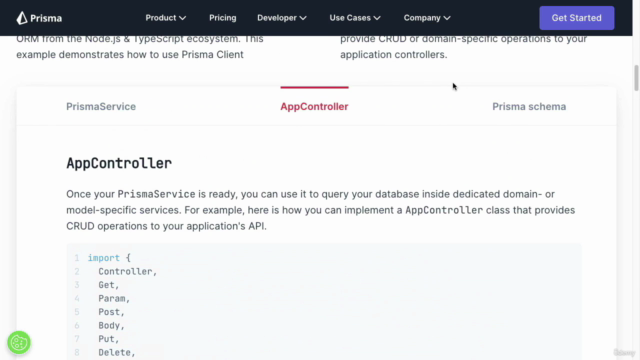
Task: Expand the Product dropdown menu
Action: click(166, 18)
